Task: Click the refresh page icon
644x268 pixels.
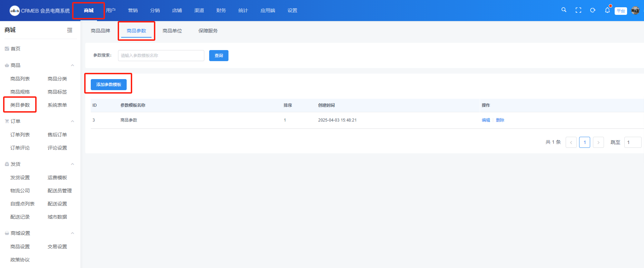Action: tap(593, 10)
